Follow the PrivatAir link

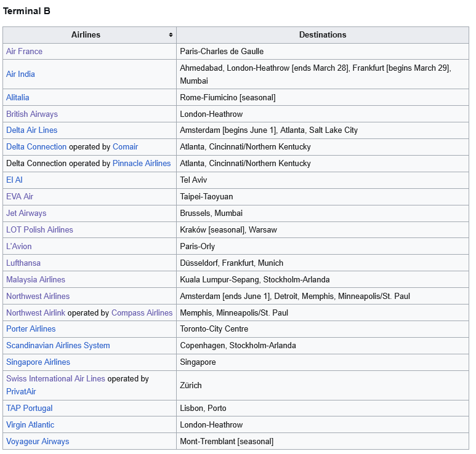pos(22,391)
